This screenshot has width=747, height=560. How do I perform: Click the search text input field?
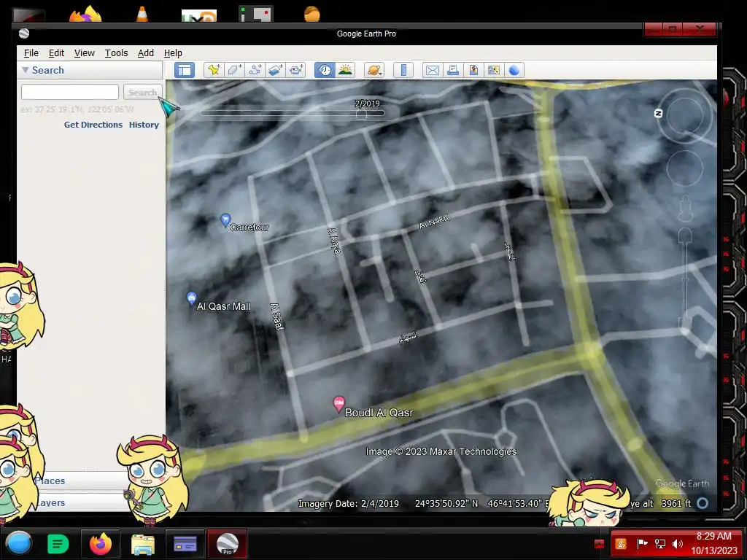69,92
